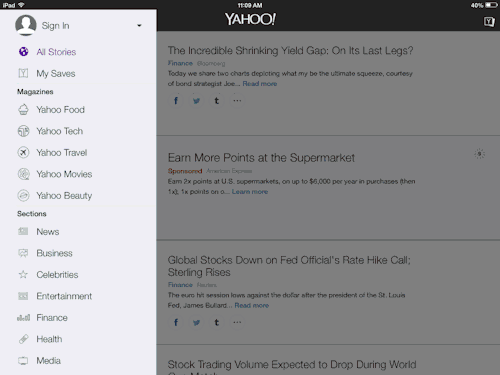This screenshot has height=375, width=500.
Task: Click the Yahoo Movies reel icon
Action: click(x=23, y=174)
